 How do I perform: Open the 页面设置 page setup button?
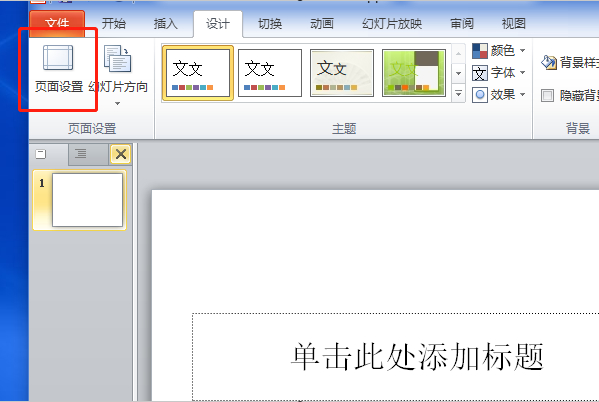coord(58,69)
